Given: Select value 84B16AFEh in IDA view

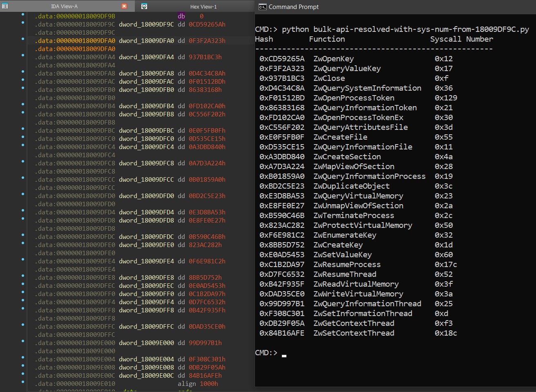Looking at the screenshot, I should coord(205,376).
